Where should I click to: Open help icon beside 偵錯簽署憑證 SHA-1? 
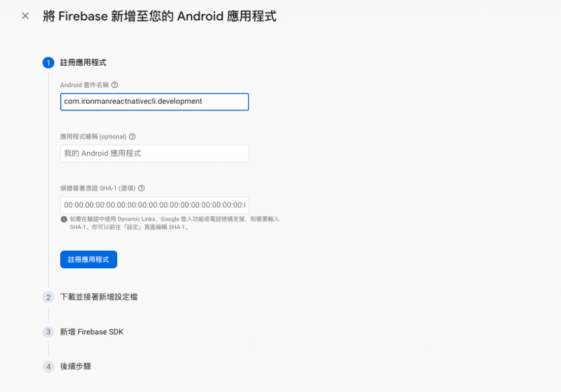pos(142,188)
